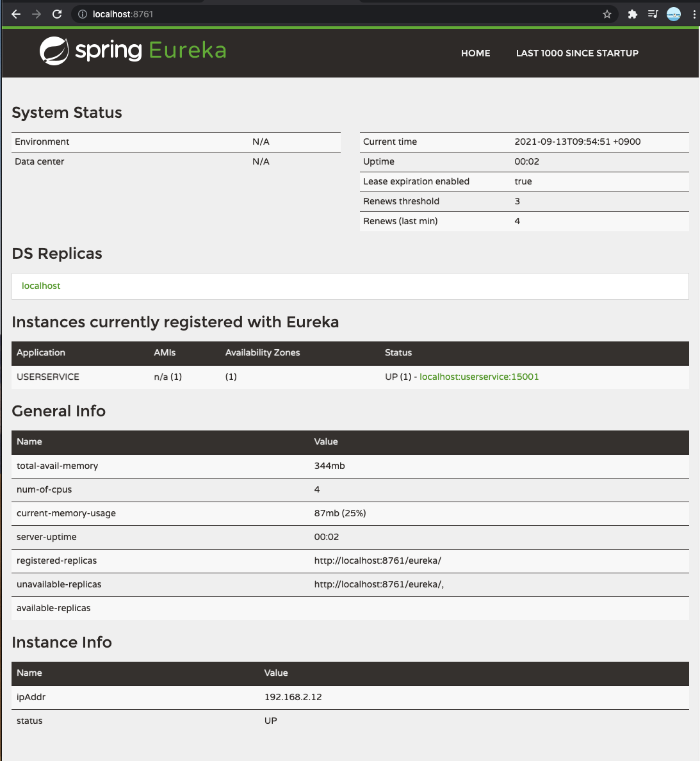Click the DS Replicas heading
Image resolution: width=700 pixels, height=761 pixels.
[x=57, y=254]
